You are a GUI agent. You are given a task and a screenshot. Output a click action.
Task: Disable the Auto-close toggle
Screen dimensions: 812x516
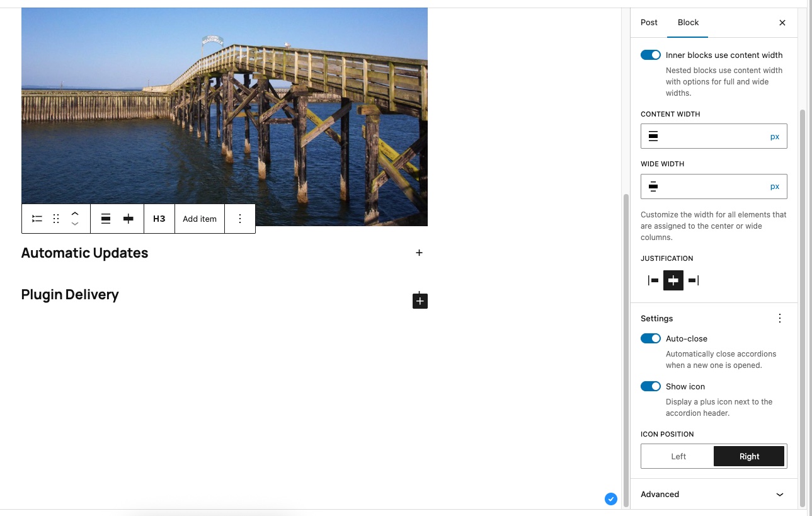tap(650, 339)
